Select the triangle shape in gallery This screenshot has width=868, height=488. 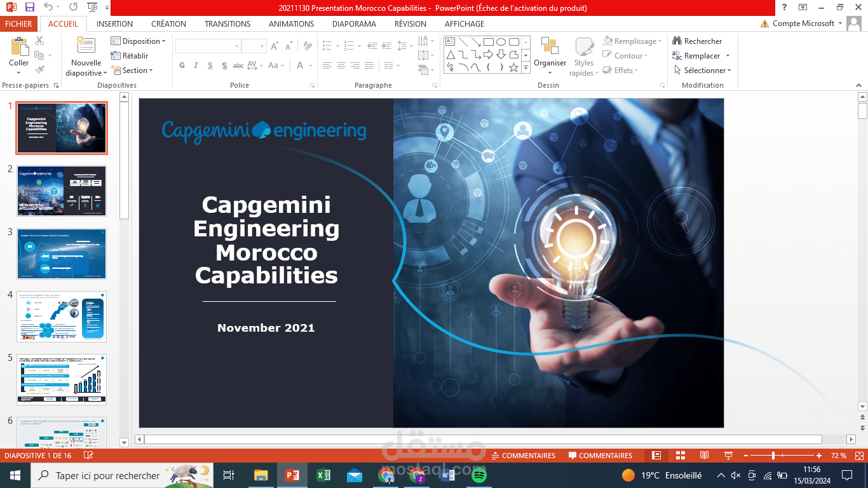tap(450, 55)
